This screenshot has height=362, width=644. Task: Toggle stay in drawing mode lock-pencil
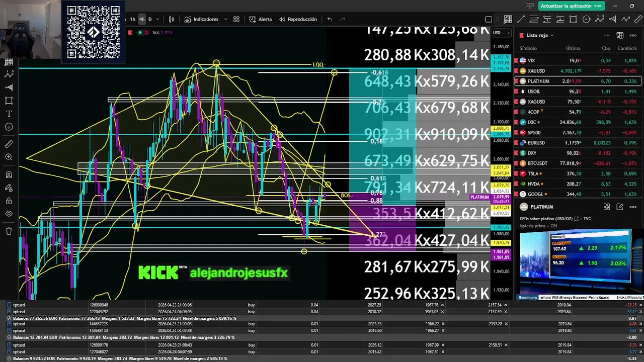(9, 188)
